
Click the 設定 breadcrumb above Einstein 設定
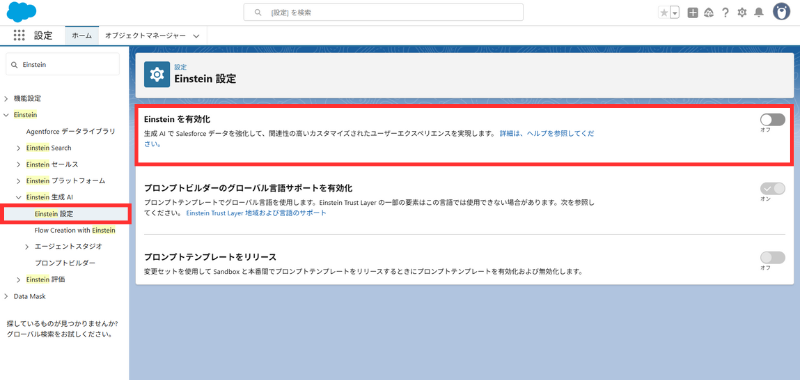181,67
